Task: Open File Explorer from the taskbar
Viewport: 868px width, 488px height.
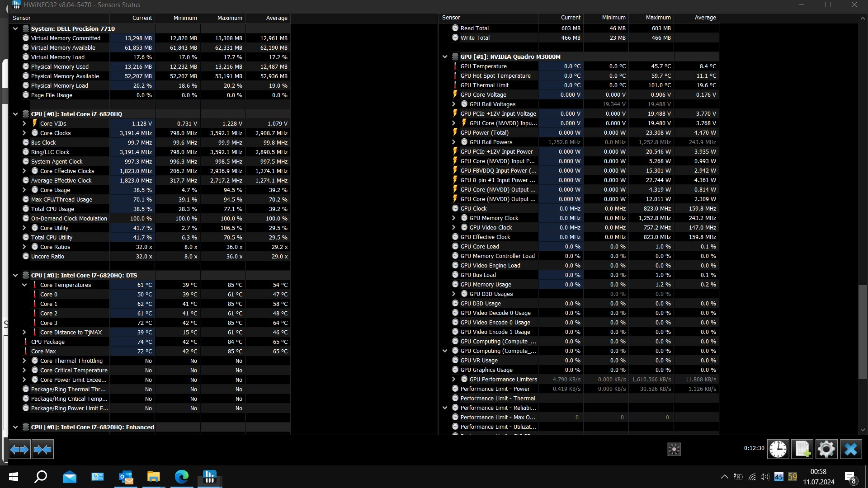Action: click(154, 477)
